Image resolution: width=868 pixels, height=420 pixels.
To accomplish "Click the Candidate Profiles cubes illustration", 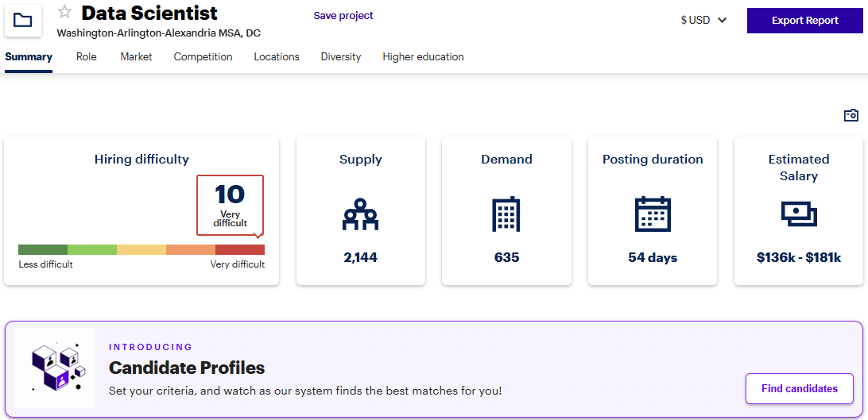I will [x=55, y=368].
